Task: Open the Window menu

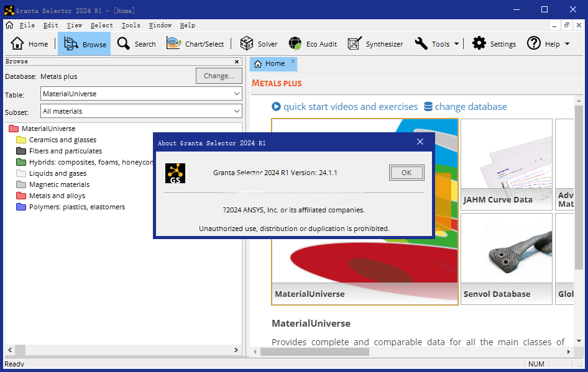Action: pyautogui.click(x=160, y=25)
